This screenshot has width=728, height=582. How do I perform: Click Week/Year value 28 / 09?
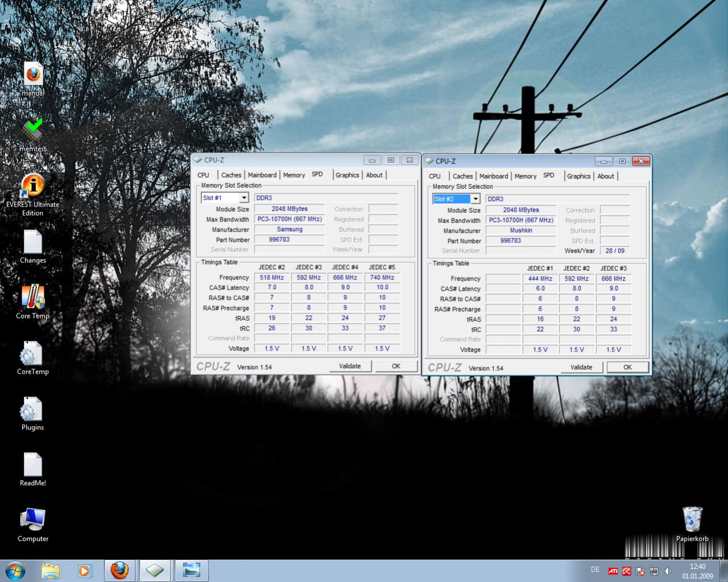point(615,251)
